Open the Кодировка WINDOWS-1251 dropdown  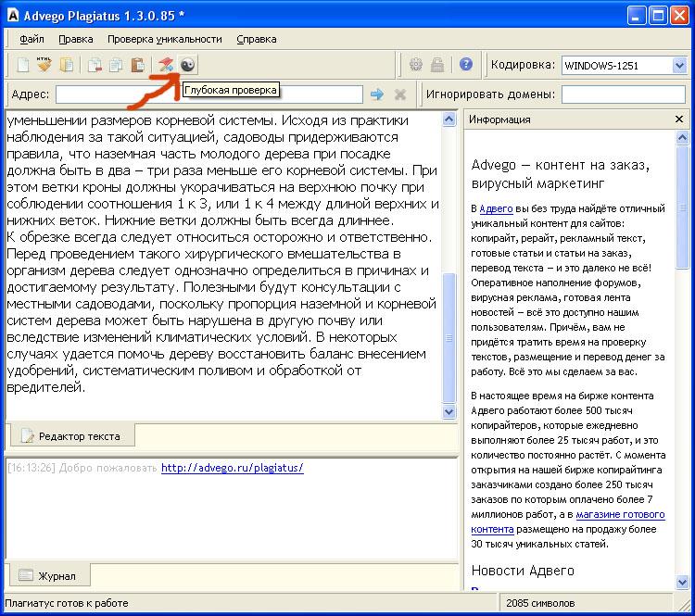(679, 66)
